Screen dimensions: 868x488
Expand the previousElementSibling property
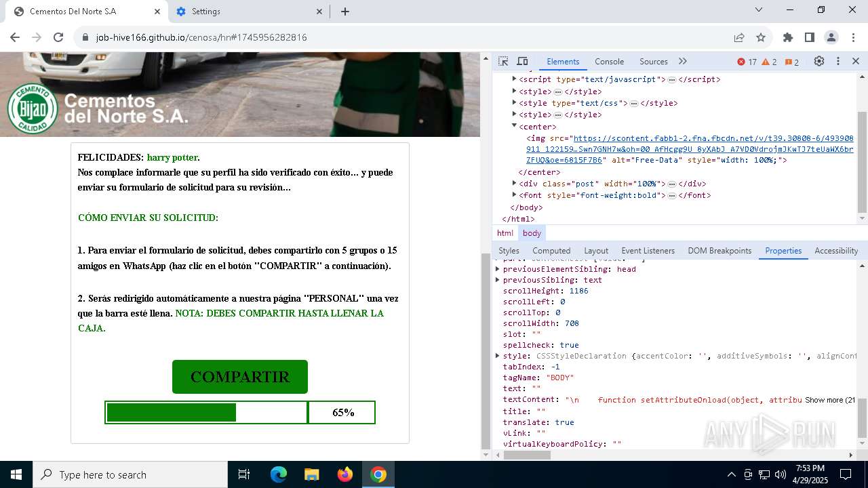pyautogui.click(x=498, y=269)
